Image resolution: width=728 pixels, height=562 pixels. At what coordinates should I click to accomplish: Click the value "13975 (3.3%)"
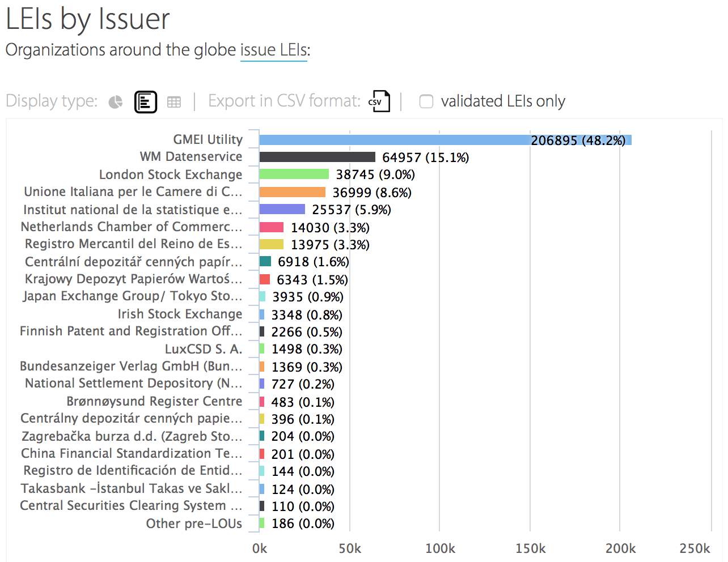tap(330, 245)
